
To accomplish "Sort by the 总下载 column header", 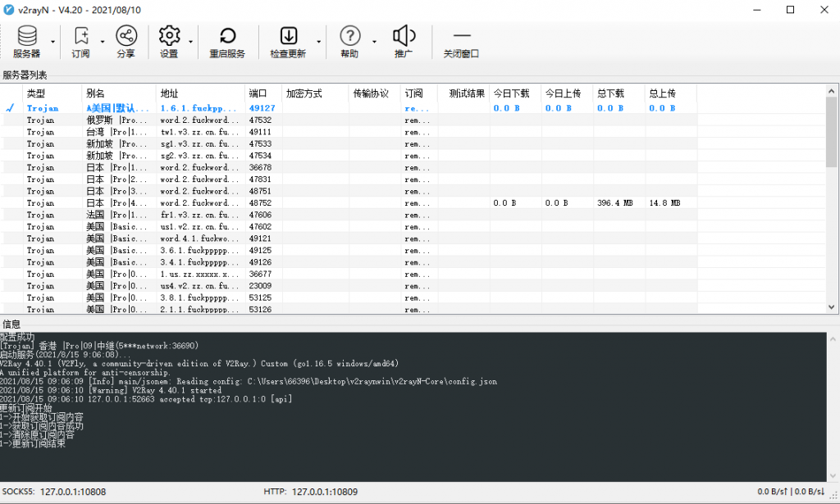I will (610, 93).
